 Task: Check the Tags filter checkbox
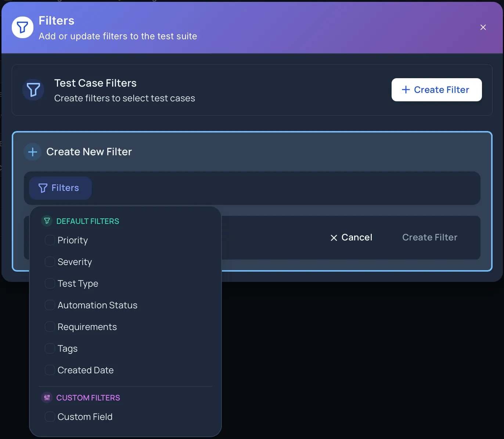(50, 348)
